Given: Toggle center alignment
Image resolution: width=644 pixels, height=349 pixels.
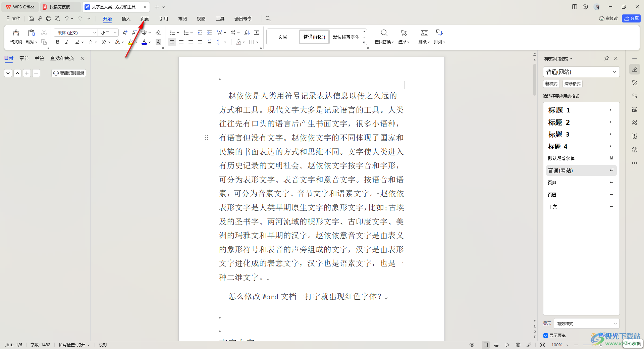Looking at the screenshot, I should (x=181, y=42).
